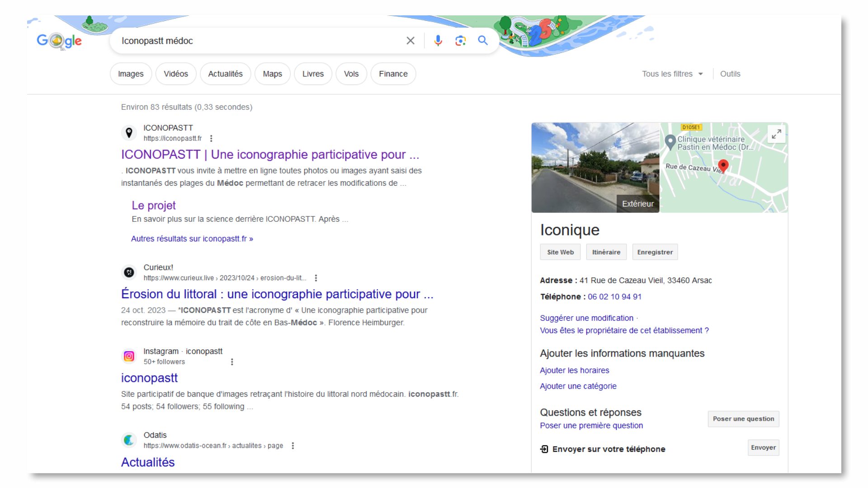
Task: Open the Odatis Actualités result
Action: 148,462
